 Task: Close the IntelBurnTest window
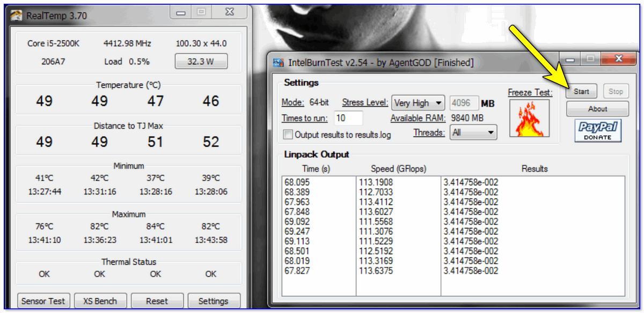coord(618,58)
